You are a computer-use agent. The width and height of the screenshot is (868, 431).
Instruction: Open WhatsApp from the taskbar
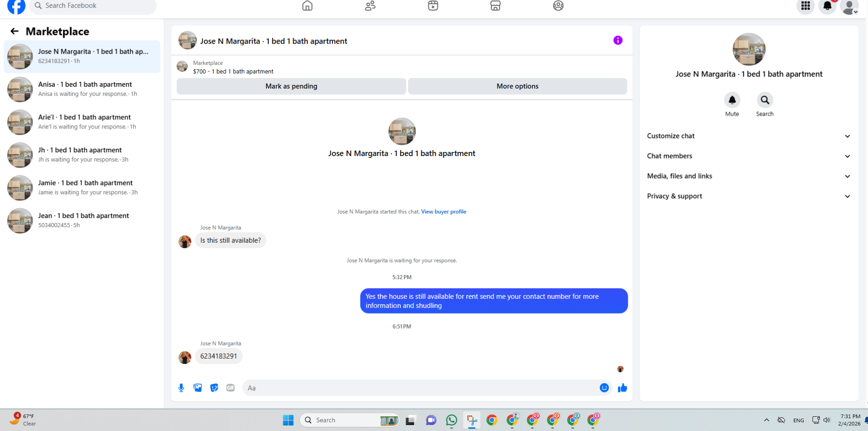pos(452,420)
